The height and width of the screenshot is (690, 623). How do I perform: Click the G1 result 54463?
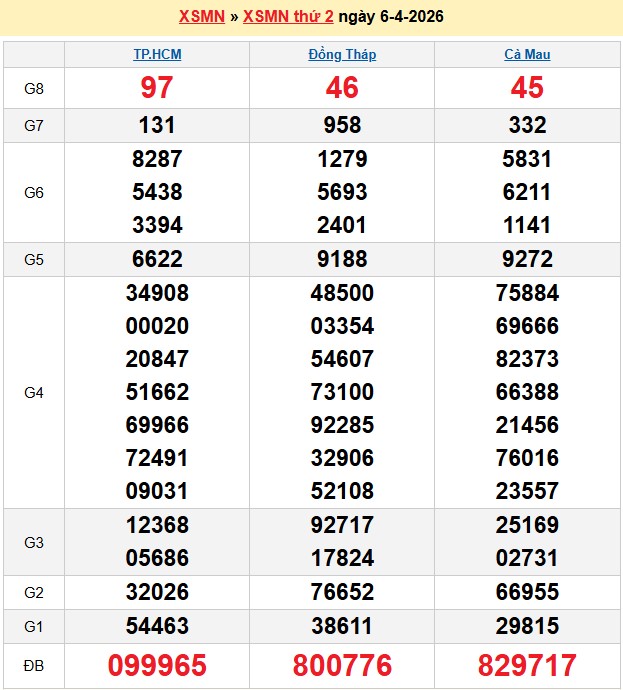click(x=157, y=626)
